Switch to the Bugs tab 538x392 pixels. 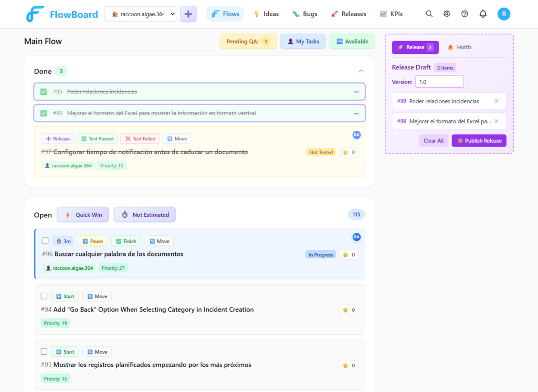[305, 14]
